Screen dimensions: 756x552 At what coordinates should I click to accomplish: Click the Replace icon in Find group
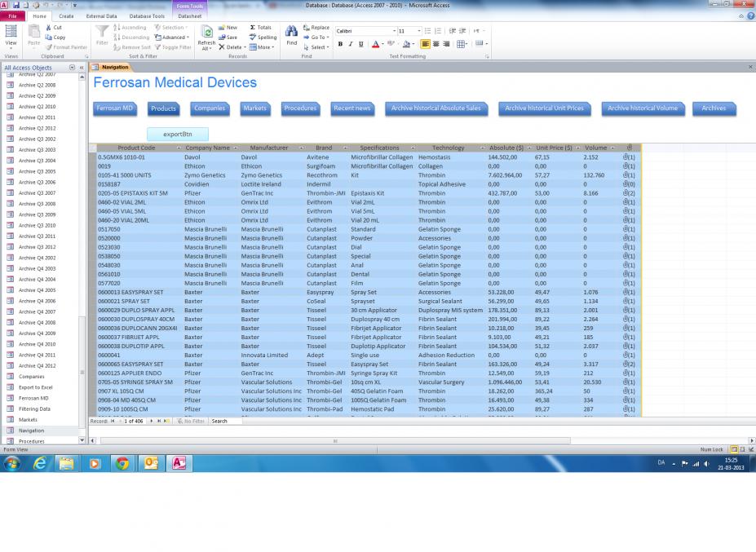coord(306,28)
